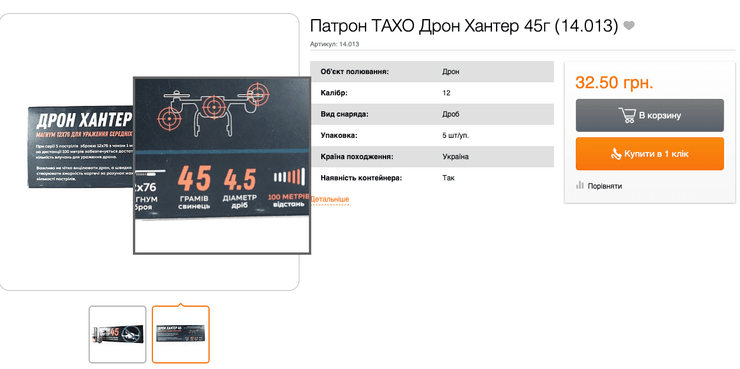Click the value «Так»
This screenshot has height=369, width=740.
[448, 178]
